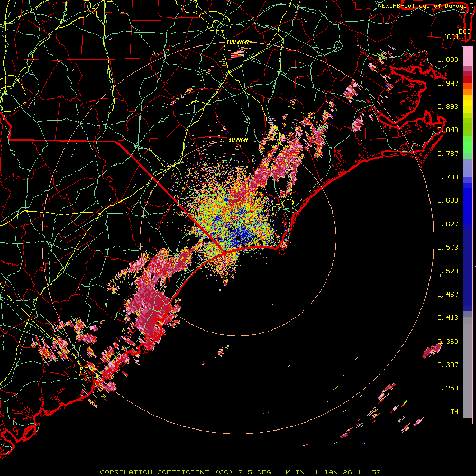Click the [CC] product label
476x476 pixels.
point(452,36)
